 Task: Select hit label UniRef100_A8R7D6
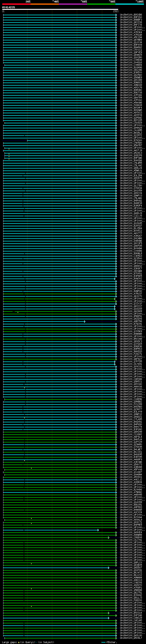[x=131, y=321]
